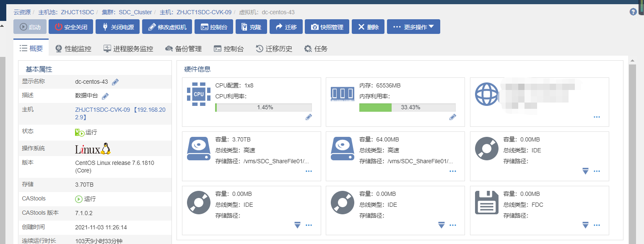Go to 云资源 in the breadcrumb
This screenshot has width=644, height=244.
22,12
